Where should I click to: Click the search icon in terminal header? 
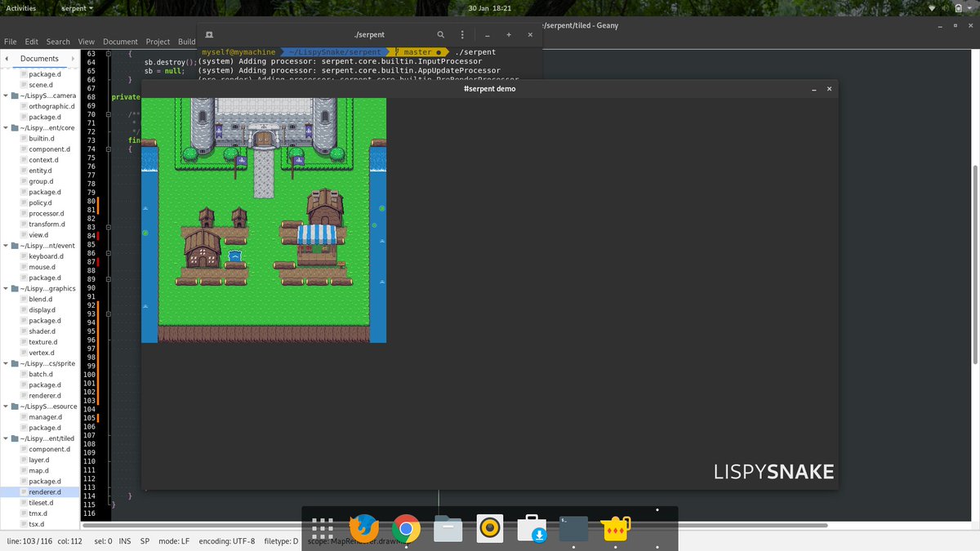click(x=441, y=35)
